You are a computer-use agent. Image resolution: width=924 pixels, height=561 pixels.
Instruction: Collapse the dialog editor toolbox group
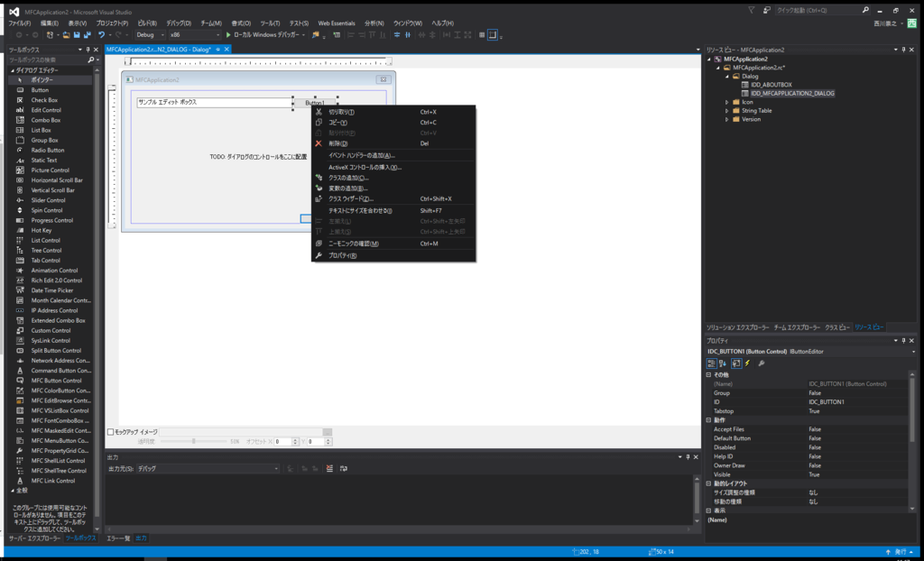coord(12,70)
